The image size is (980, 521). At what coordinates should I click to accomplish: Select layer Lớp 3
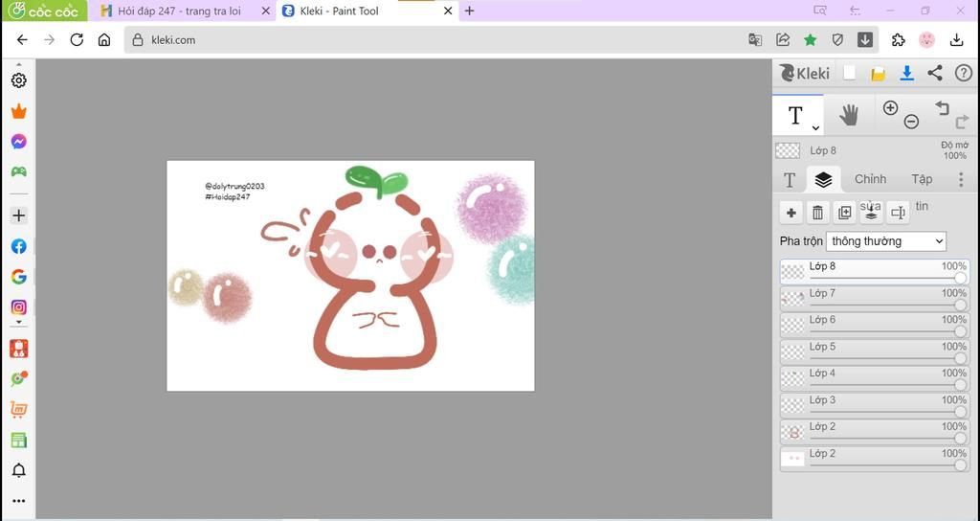tap(875, 405)
